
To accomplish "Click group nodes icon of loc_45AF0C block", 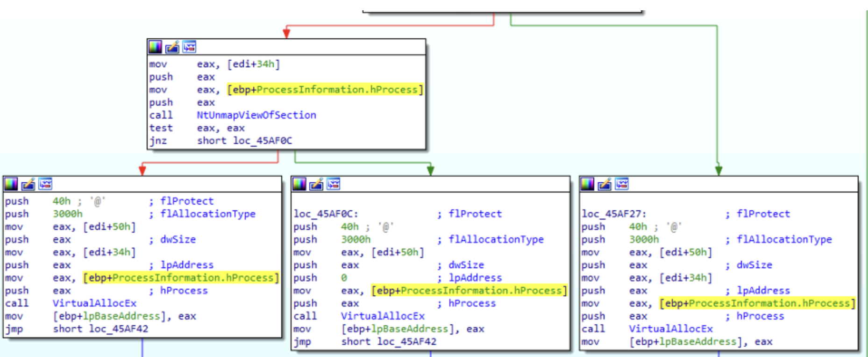I will (x=333, y=184).
